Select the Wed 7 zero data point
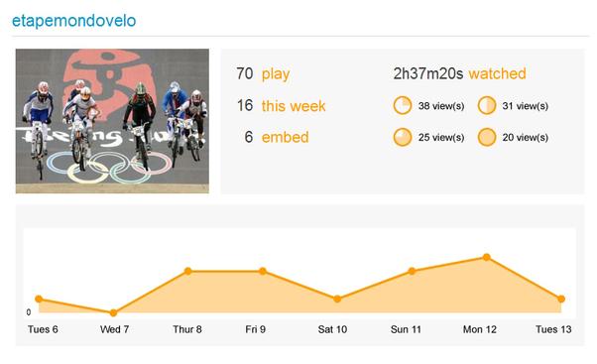 pos(113,312)
